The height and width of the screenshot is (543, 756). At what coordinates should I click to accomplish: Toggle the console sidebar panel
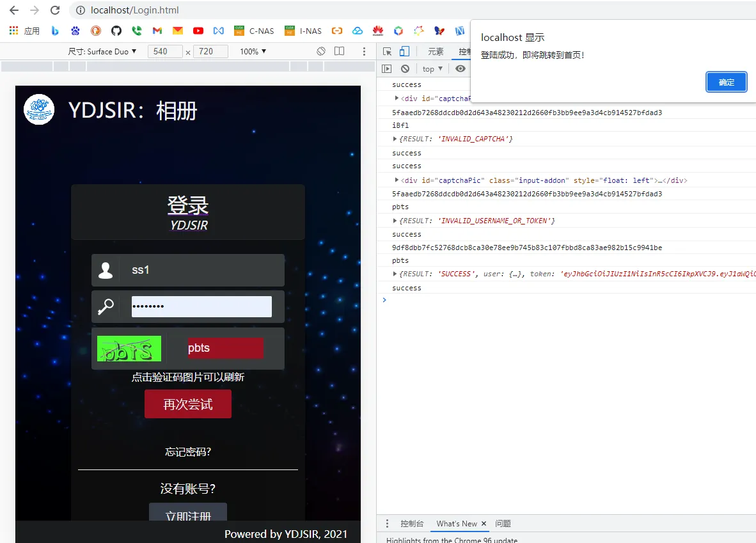click(x=387, y=69)
